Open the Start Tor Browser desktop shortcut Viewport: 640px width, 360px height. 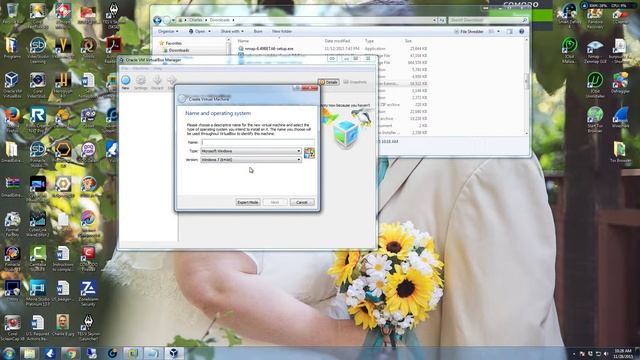pyautogui.click(x=595, y=120)
